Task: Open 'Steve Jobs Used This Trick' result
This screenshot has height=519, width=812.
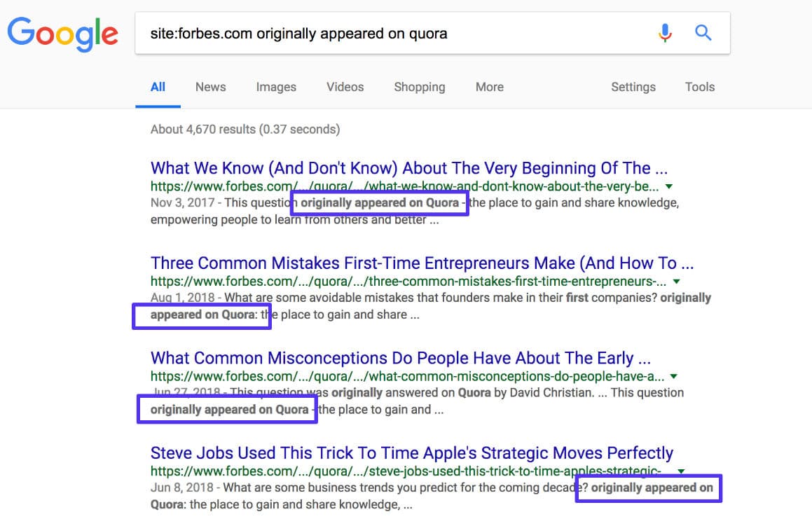Action: tap(411, 453)
